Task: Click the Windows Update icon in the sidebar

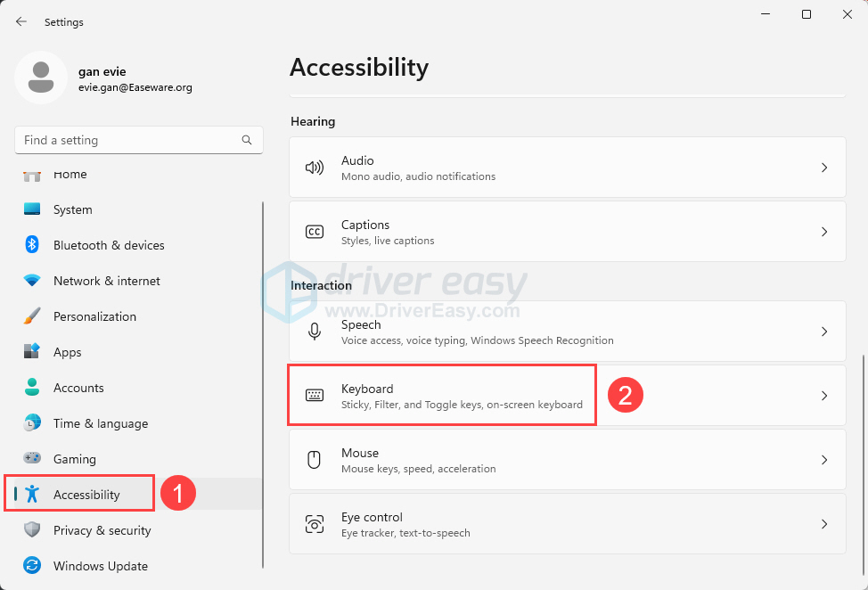Action: 31,566
